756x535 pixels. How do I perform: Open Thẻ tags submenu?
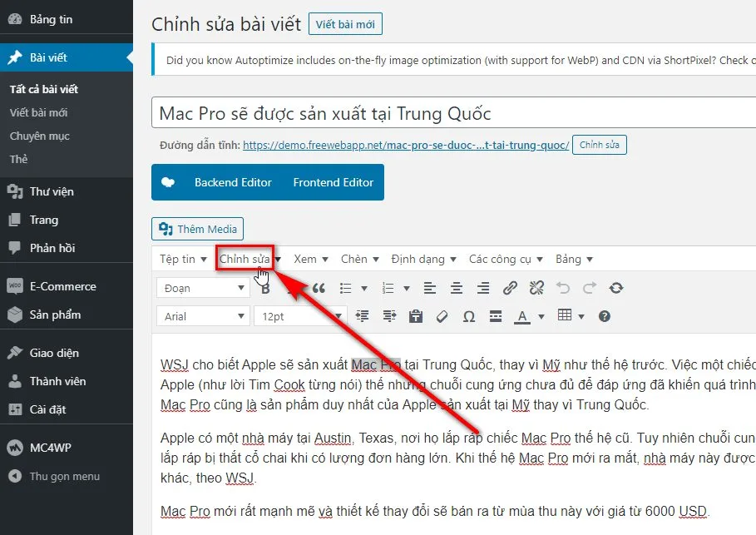click(19, 159)
